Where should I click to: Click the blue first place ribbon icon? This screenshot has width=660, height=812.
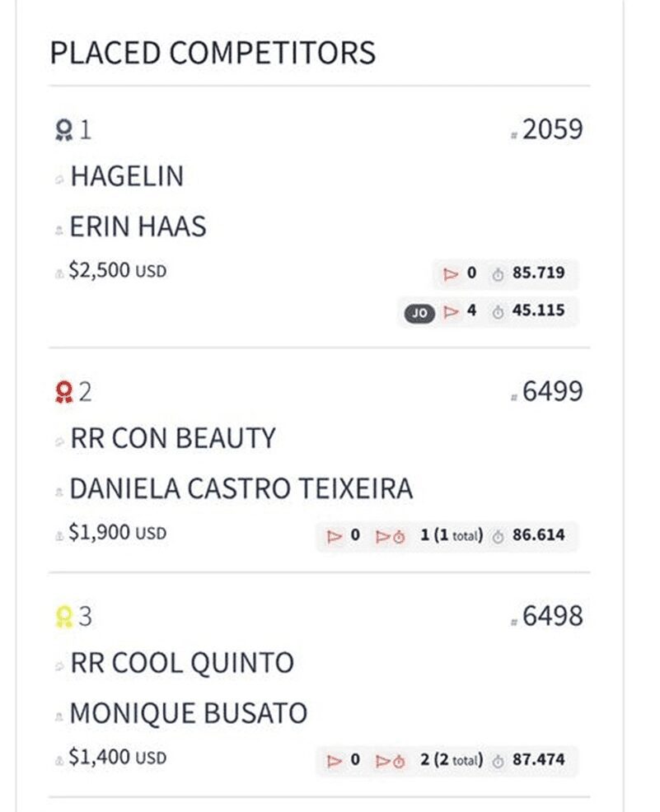[64, 130]
